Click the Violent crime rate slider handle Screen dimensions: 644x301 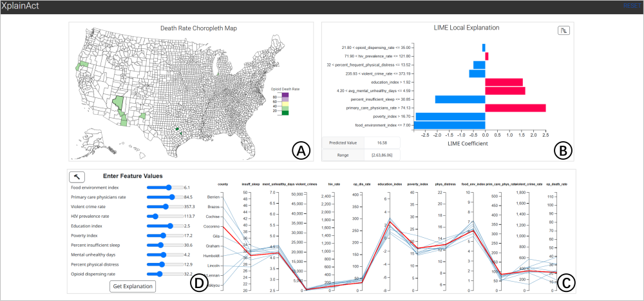tap(166, 206)
